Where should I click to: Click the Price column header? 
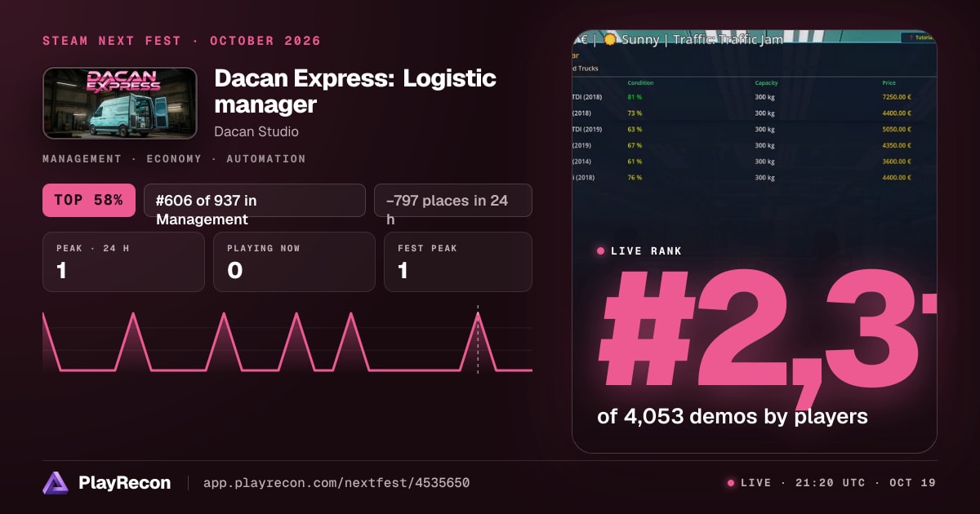point(889,83)
